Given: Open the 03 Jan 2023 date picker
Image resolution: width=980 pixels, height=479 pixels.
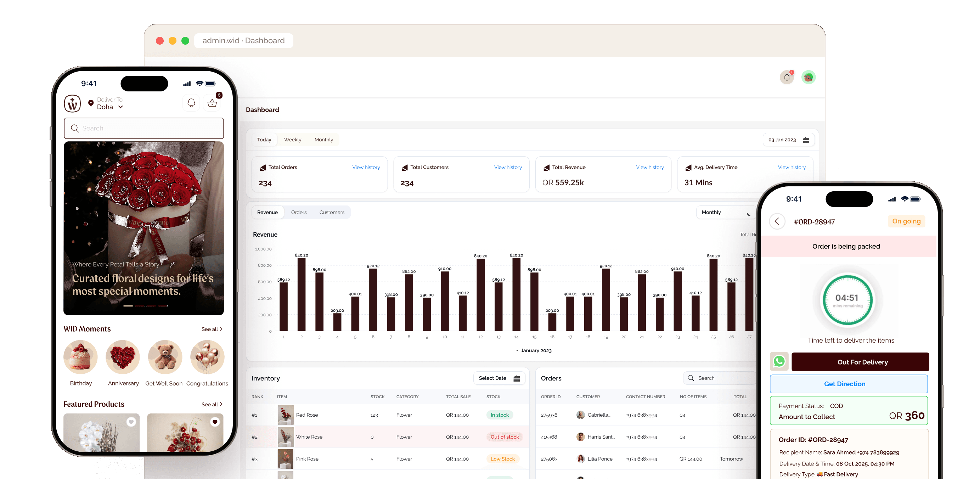Looking at the screenshot, I should click(x=788, y=140).
